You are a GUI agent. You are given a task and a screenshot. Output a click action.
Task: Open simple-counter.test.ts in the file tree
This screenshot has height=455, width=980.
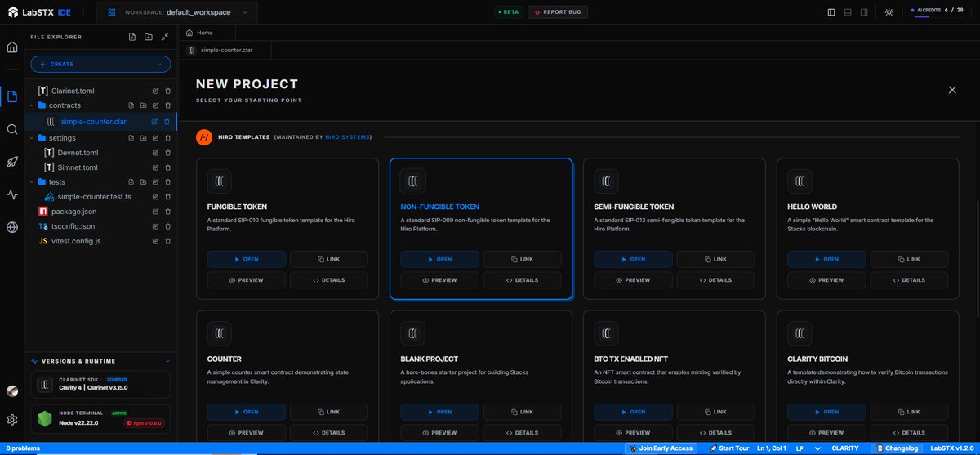[x=94, y=197]
